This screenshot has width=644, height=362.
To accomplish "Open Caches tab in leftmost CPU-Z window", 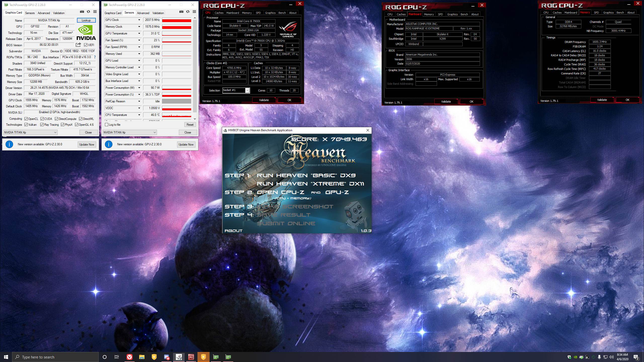I will click(x=219, y=13).
